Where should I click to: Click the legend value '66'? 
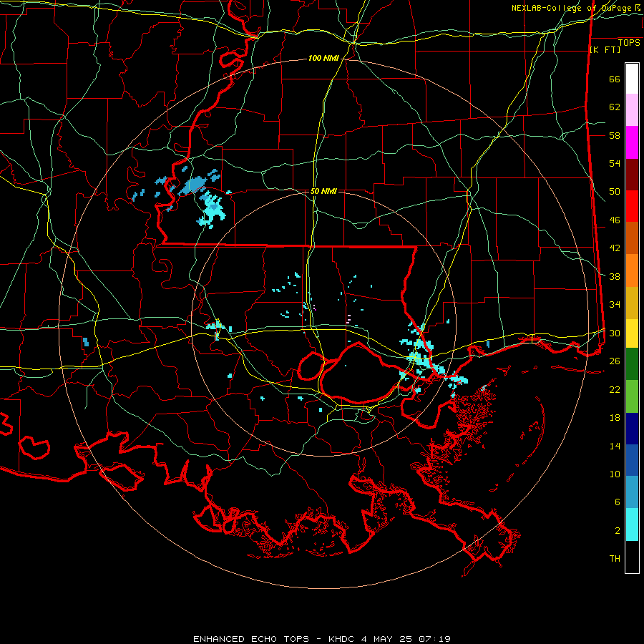pyautogui.click(x=615, y=79)
